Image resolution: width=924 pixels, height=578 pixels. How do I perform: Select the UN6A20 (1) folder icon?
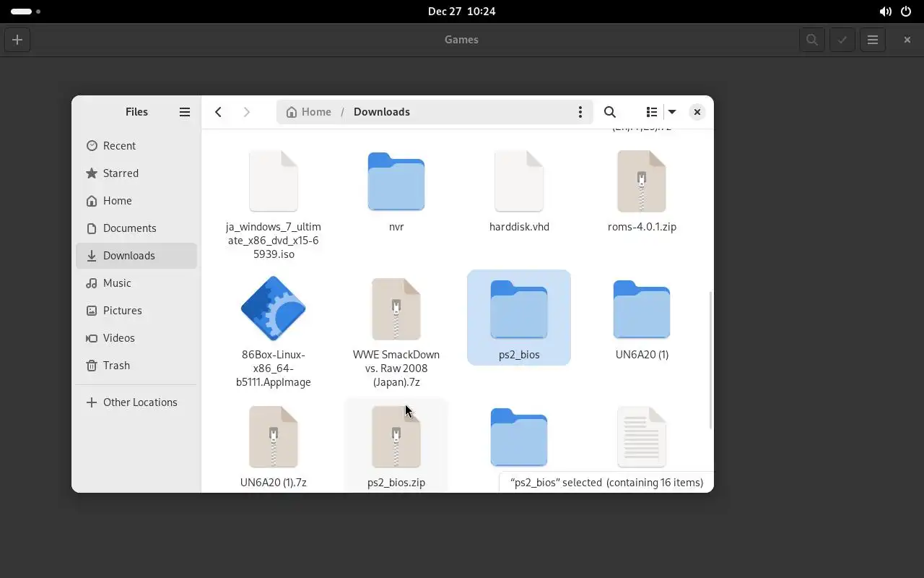[642, 309]
